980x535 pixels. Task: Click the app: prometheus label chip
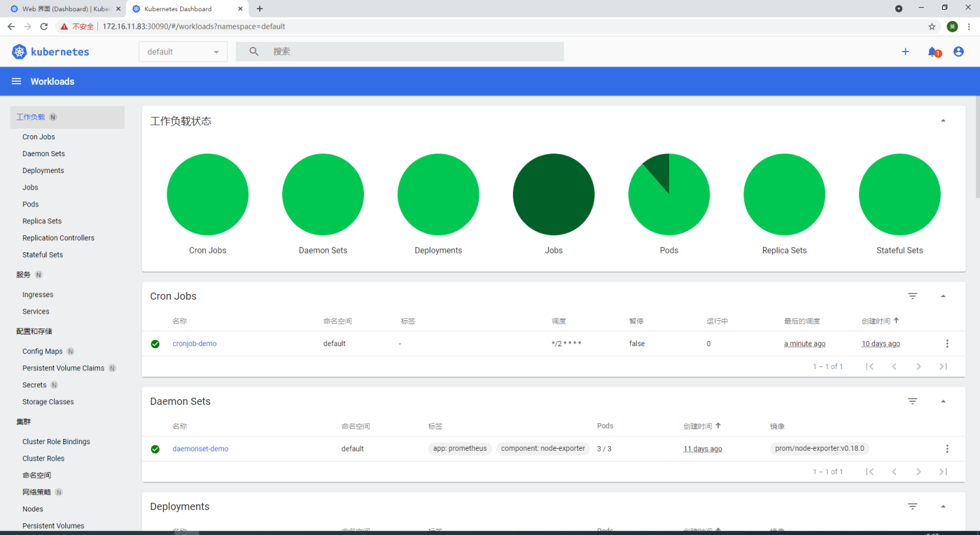pos(460,449)
